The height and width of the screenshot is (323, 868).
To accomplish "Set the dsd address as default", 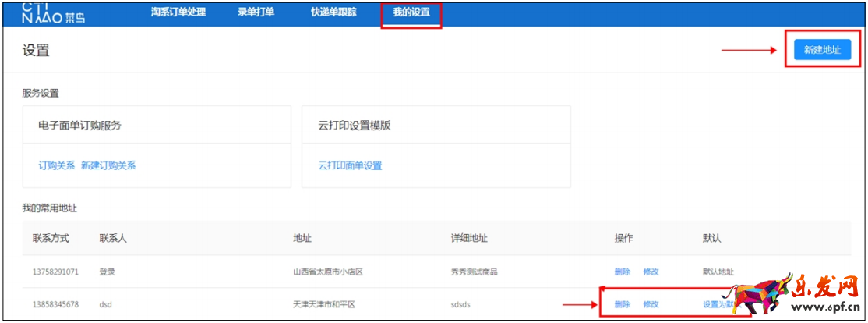I will pyautogui.click(x=718, y=304).
